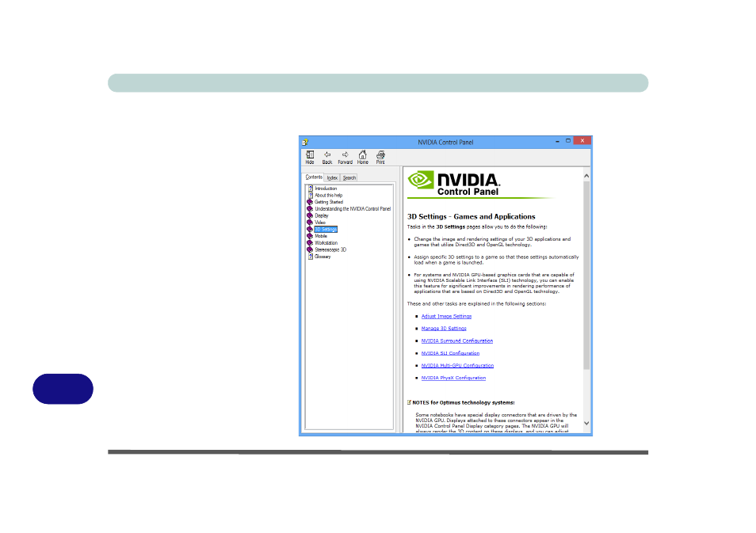The width and height of the screenshot is (756, 533).
Task: Maximize the NVIDIA Control Panel window
Action: (568, 141)
